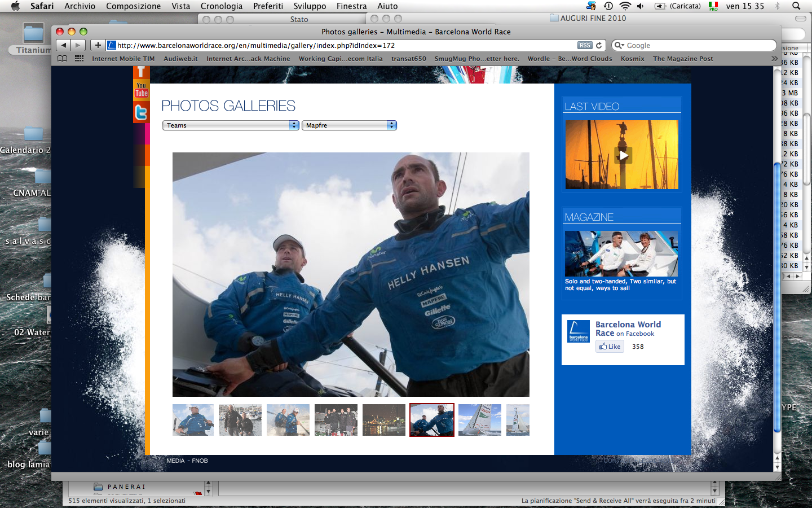The width and height of the screenshot is (812, 508).
Task: Open the Finestra menu
Action: (x=352, y=6)
